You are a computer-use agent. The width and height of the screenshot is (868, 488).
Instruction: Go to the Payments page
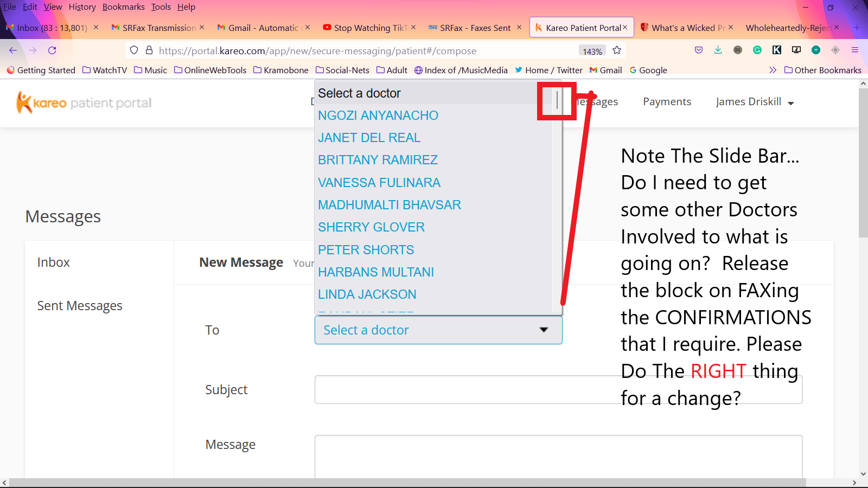click(x=667, y=101)
